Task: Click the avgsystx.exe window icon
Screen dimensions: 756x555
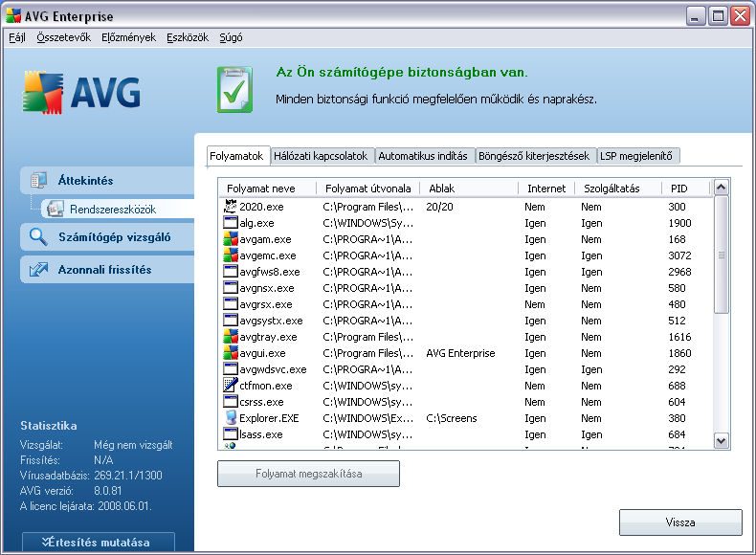Action: click(x=231, y=321)
